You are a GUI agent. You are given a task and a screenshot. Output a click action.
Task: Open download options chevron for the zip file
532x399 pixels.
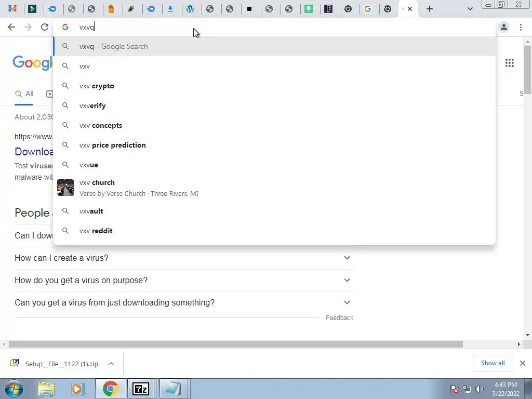[111, 364]
